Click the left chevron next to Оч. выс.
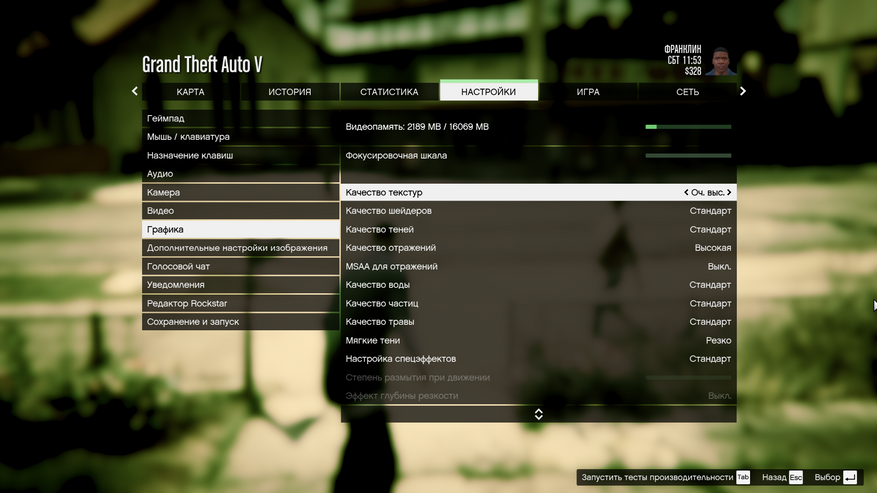Image resolution: width=877 pixels, height=493 pixels. [x=686, y=192]
